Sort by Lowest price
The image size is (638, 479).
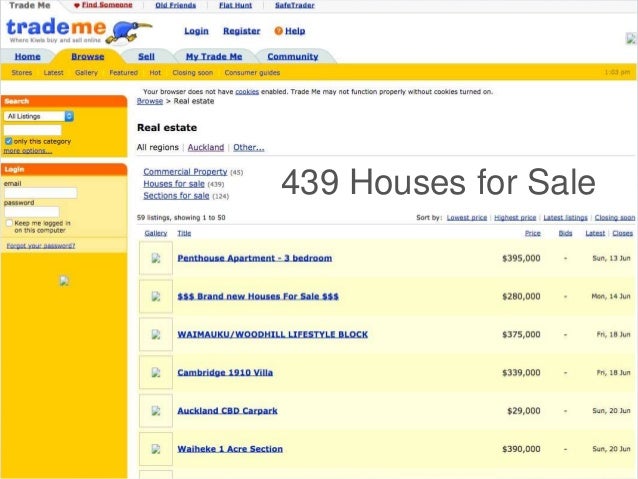[x=467, y=218]
